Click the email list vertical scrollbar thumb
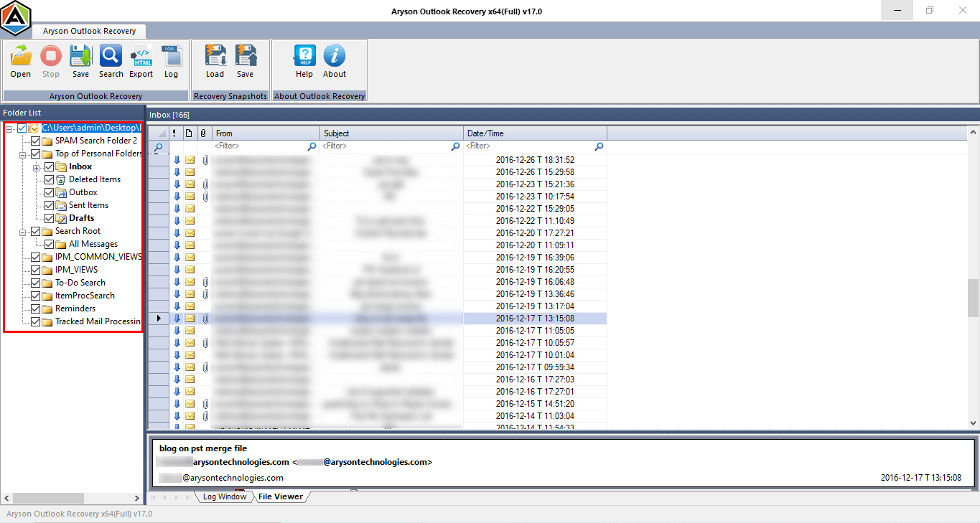This screenshot has width=980, height=523. [973, 298]
